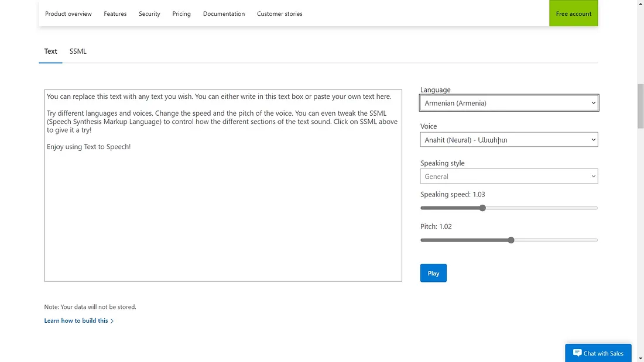The height and width of the screenshot is (362, 644).
Task: Open the Security nav item
Action: (x=149, y=13)
